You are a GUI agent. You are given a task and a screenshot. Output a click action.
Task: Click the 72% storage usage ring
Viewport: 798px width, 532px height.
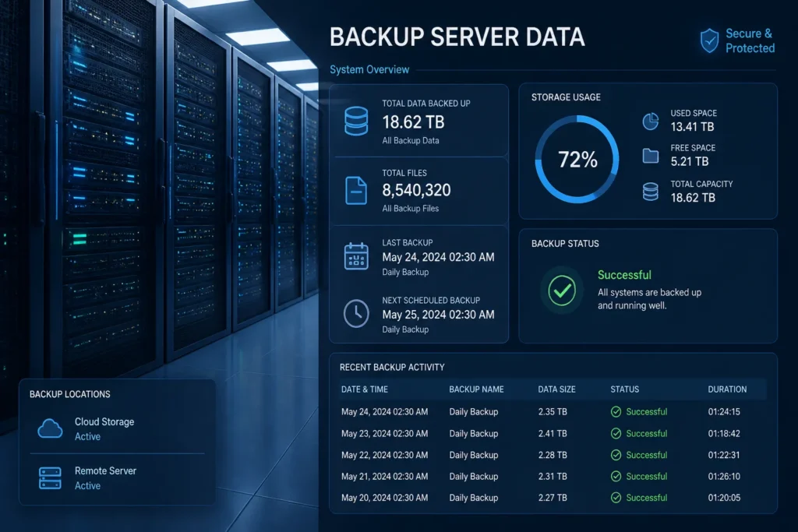point(577,159)
